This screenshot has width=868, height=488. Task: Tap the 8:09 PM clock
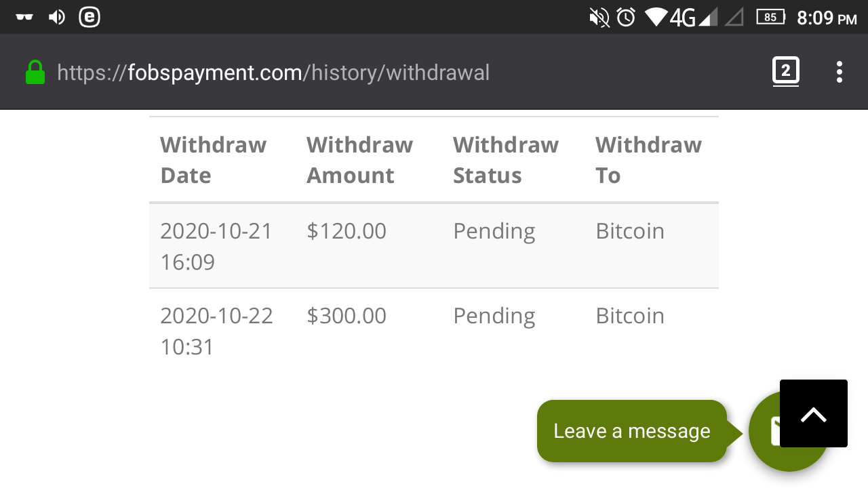(827, 18)
